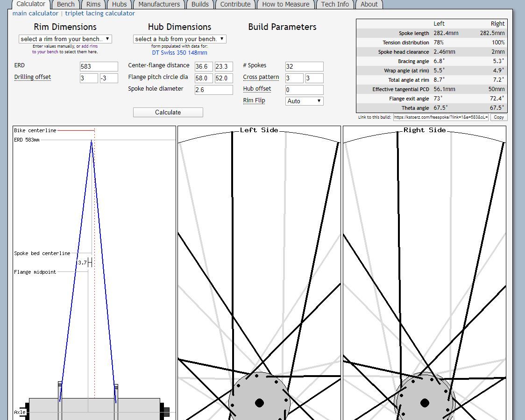This screenshot has width=525, height=420.
Task: Go to the Manufacturers tab
Action: click(x=159, y=4)
